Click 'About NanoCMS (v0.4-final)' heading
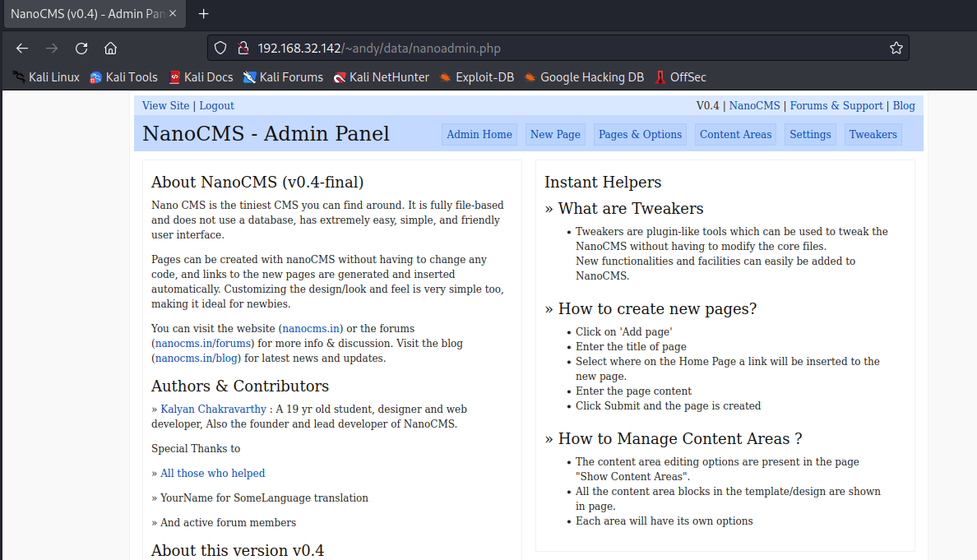The height and width of the screenshot is (560, 977). [x=257, y=182]
